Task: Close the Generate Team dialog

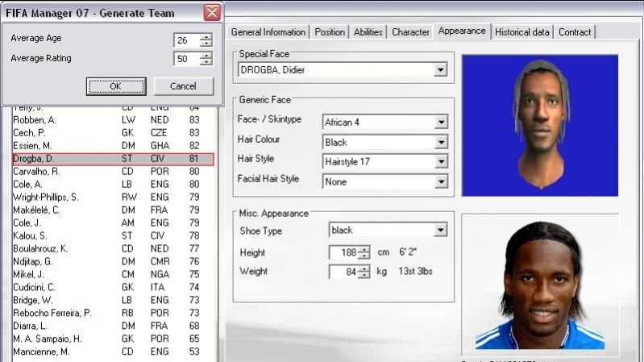Action: (x=212, y=13)
